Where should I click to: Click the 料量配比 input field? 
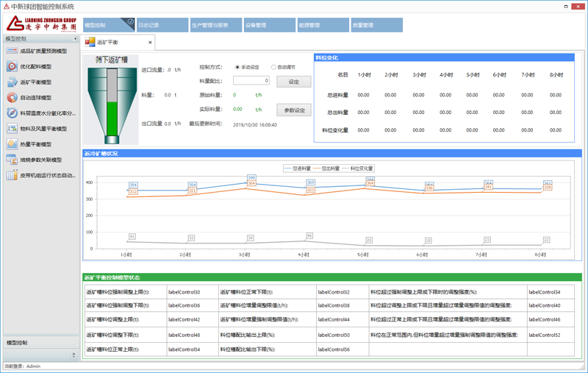click(251, 81)
